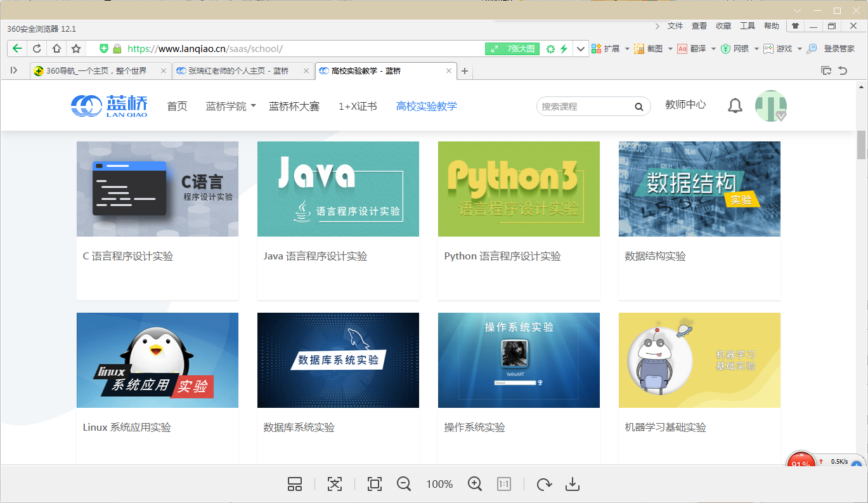Open the address bar history dropdown arrow
The width and height of the screenshot is (868, 503).
pos(581,49)
